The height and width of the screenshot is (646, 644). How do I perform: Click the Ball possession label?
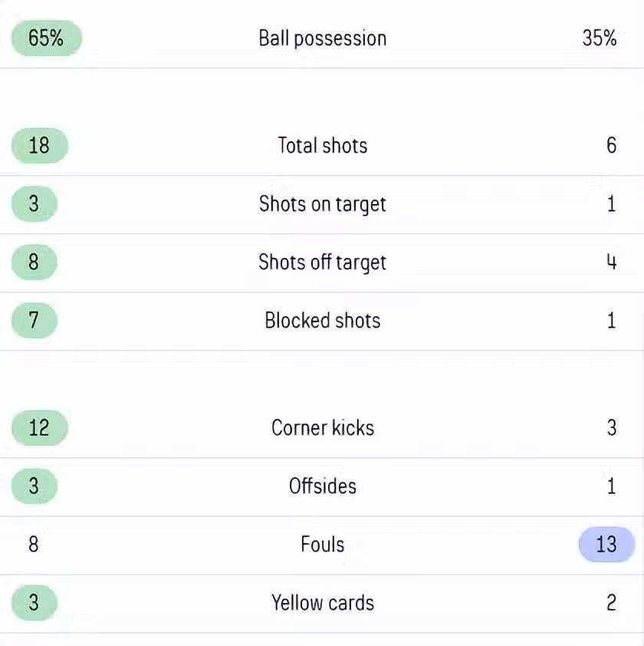tap(322, 38)
